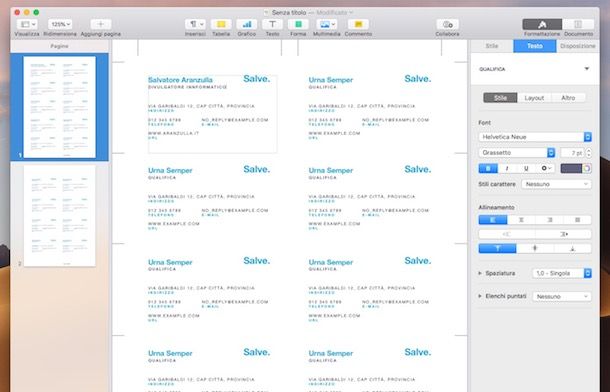Open the Grafico chart tool

point(247,24)
